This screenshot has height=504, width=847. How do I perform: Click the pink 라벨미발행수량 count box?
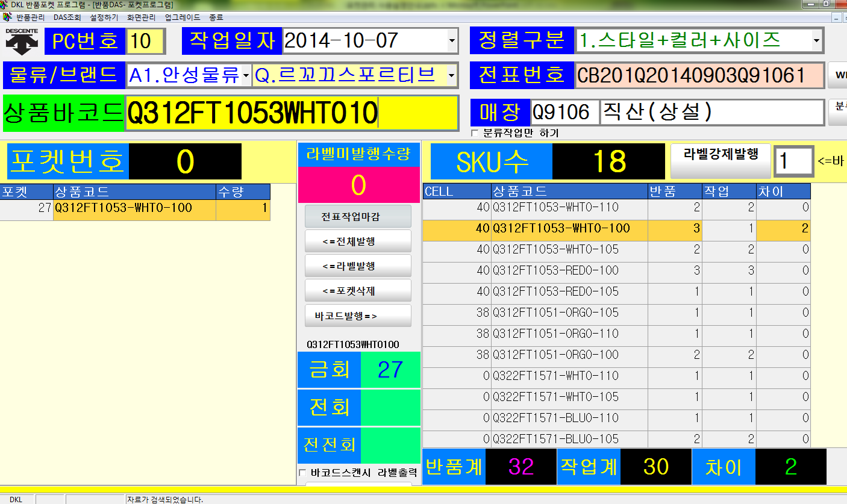pyautogui.click(x=358, y=185)
